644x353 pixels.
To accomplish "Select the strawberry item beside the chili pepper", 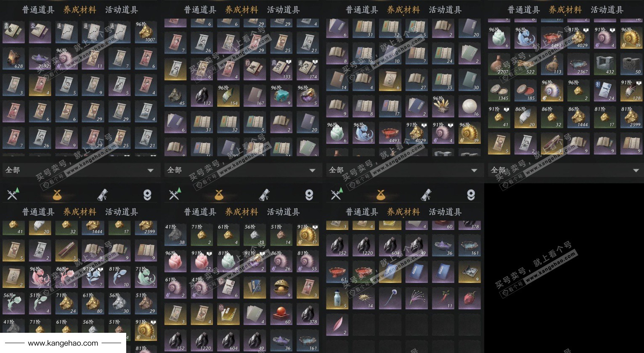I will (x=469, y=298).
